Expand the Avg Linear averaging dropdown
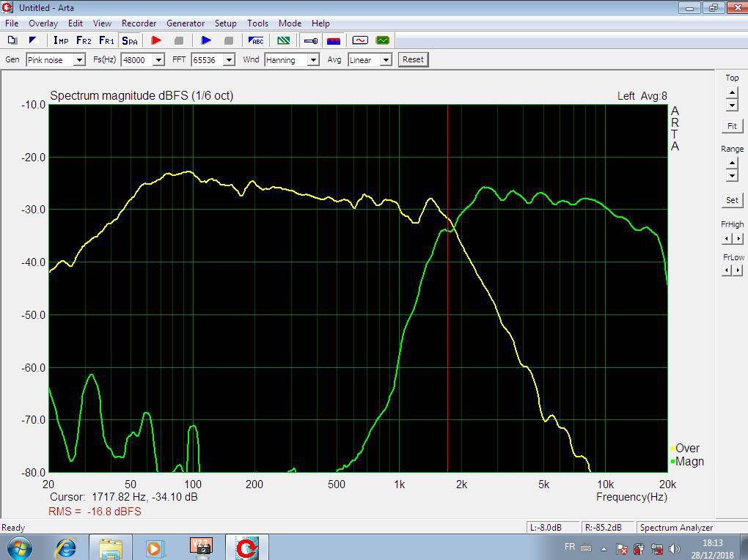Viewport: 748px width, 560px height. coord(386,60)
